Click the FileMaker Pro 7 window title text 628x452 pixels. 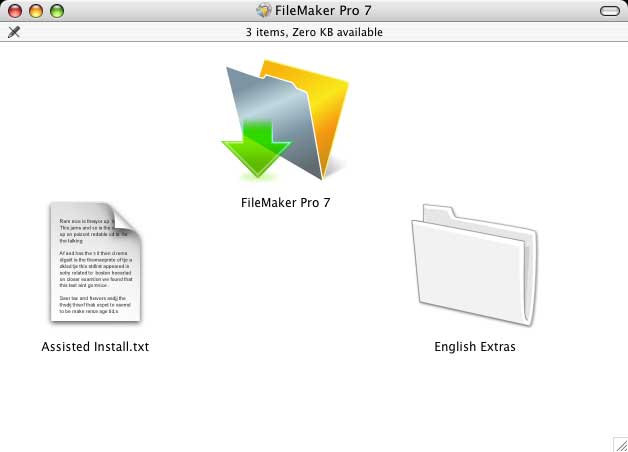coord(323,10)
